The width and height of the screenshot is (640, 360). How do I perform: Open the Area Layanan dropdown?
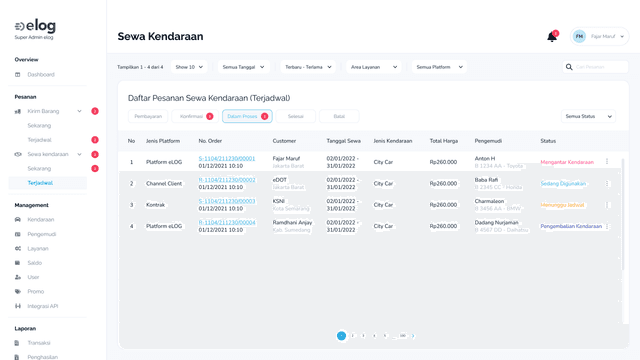[x=374, y=67]
